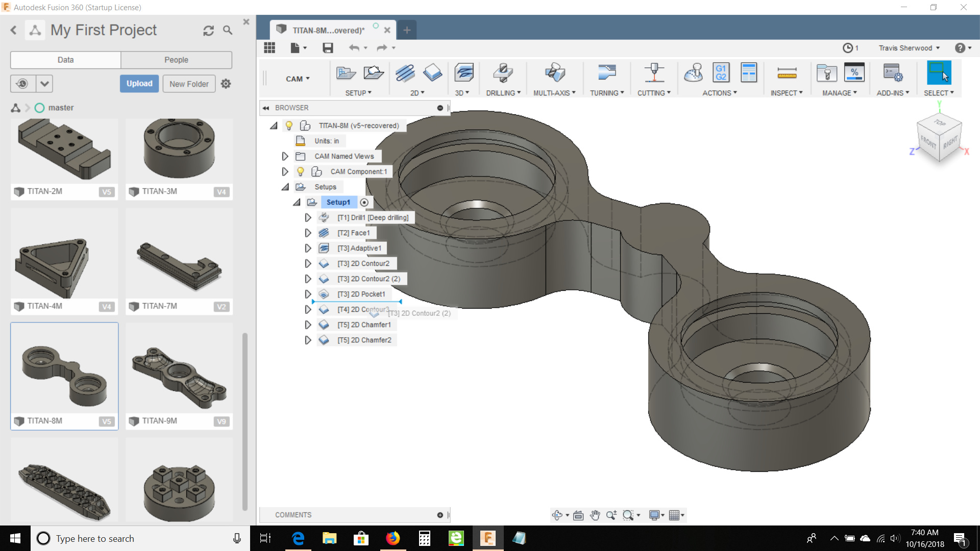This screenshot has height=551, width=980.
Task: Open the CAM workspace dropdown
Action: tap(298, 79)
